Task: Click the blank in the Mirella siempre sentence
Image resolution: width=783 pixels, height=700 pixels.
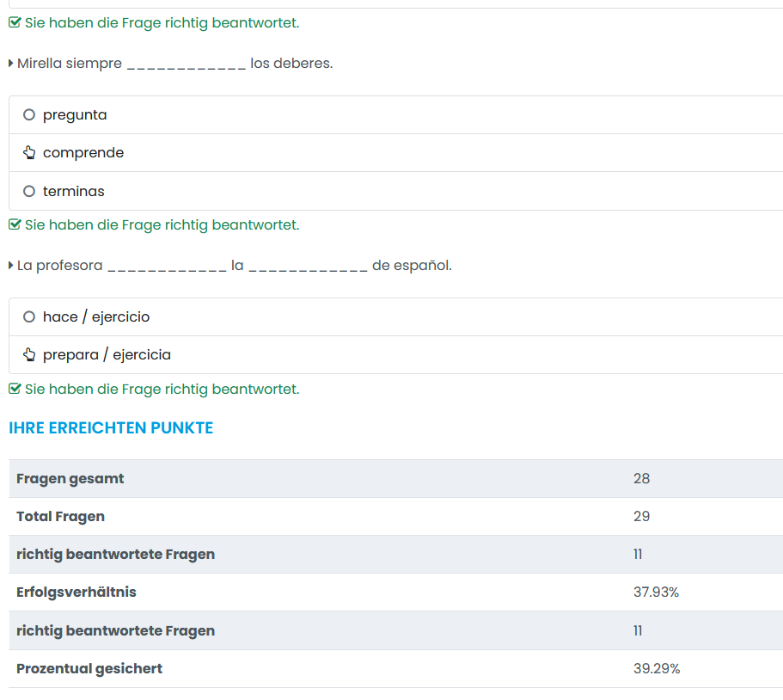Action: click(x=187, y=65)
